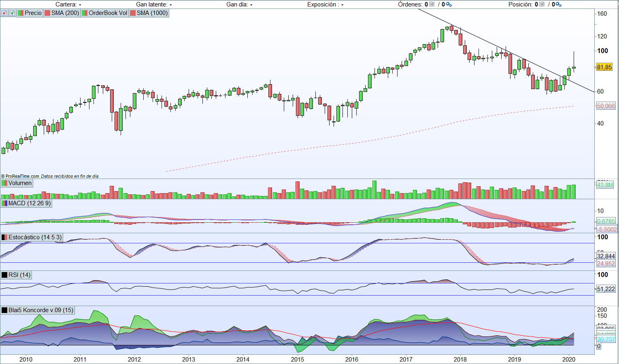Click the current price tag 81,85
The height and width of the screenshot is (364, 619).
(604, 67)
